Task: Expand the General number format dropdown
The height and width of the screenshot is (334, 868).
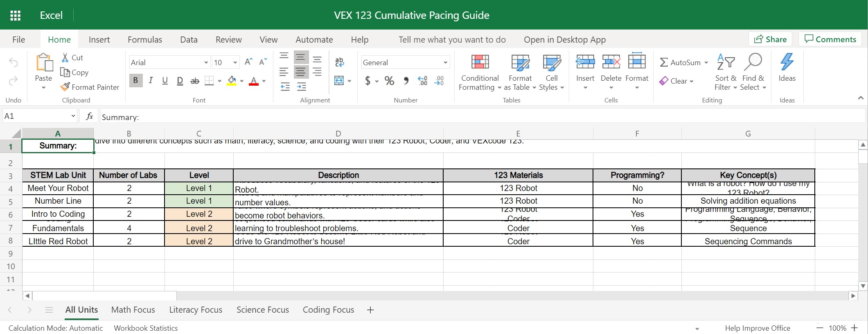Action: tap(445, 62)
